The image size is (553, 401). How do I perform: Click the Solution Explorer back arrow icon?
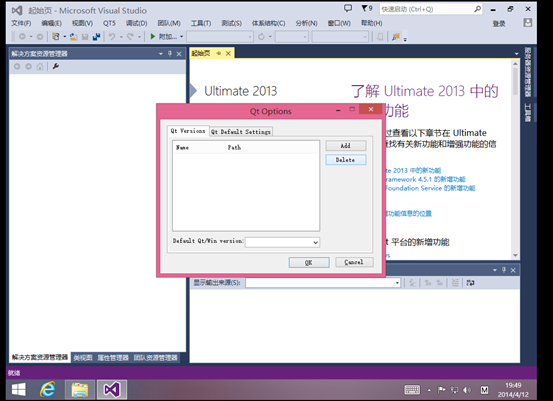pyautogui.click(x=17, y=66)
